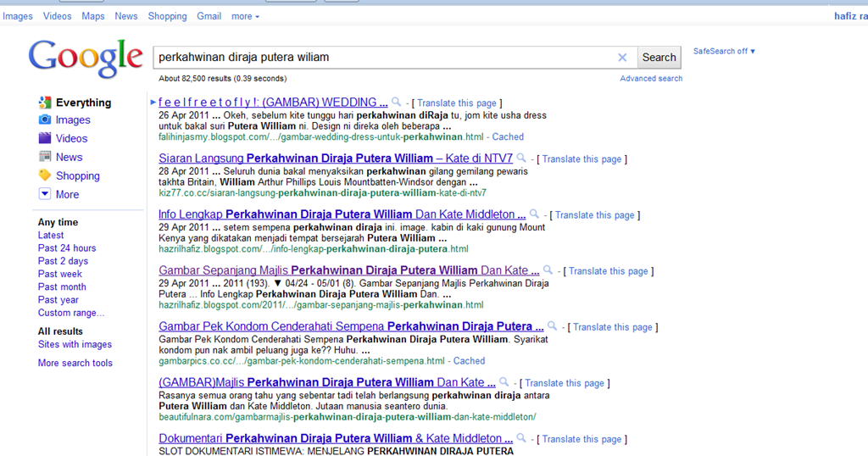This screenshot has width=868, height=456.
Task: Open 'Gambar Pek Kondom Cenderahati' result
Action: tap(351, 326)
